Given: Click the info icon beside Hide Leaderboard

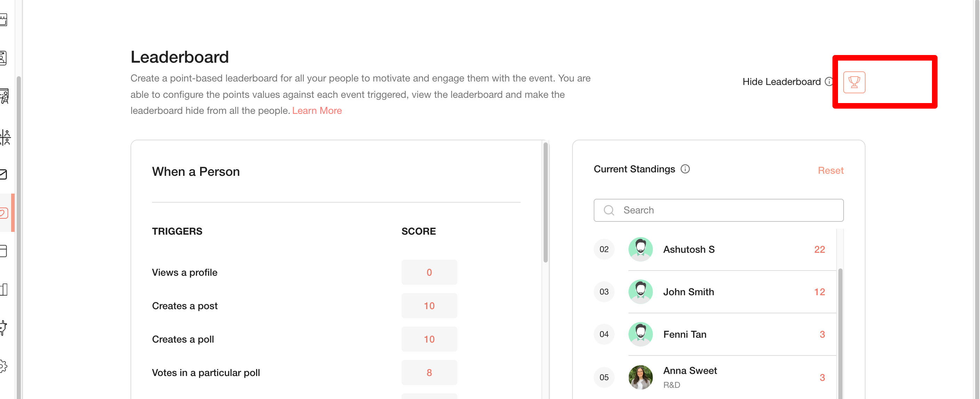Looking at the screenshot, I should [829, 81].
